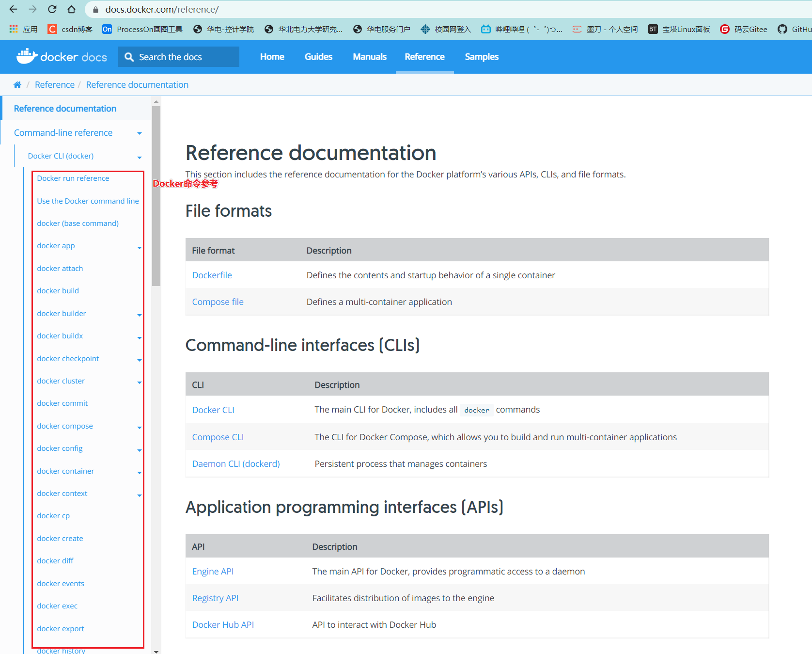The image size is (812, 654).
Task: Expand the docker checkpoint submenu arrow
Action: point(140,360)
